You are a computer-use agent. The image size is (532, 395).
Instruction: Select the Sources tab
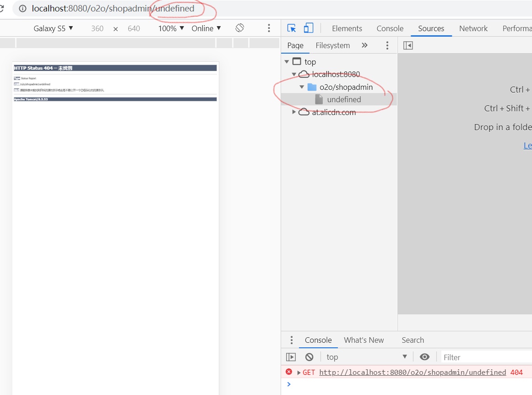(x=431, y=28)
